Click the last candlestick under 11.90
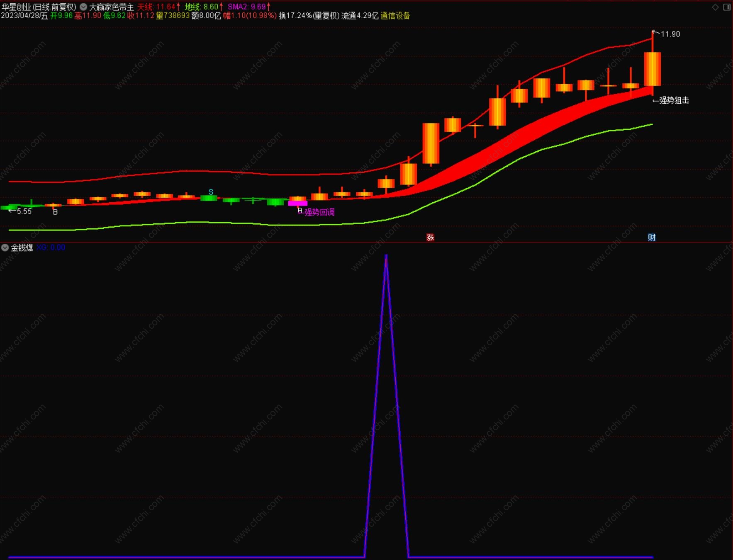 [x=652, y=69]
